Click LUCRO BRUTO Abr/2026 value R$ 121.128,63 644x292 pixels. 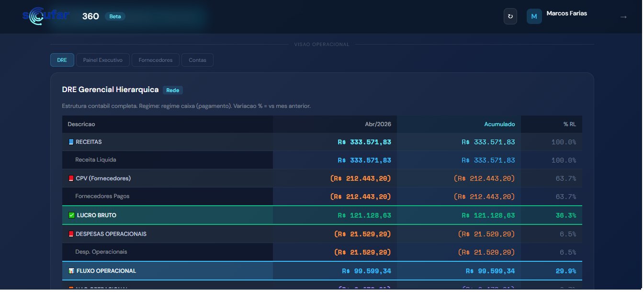click(364, 215)
